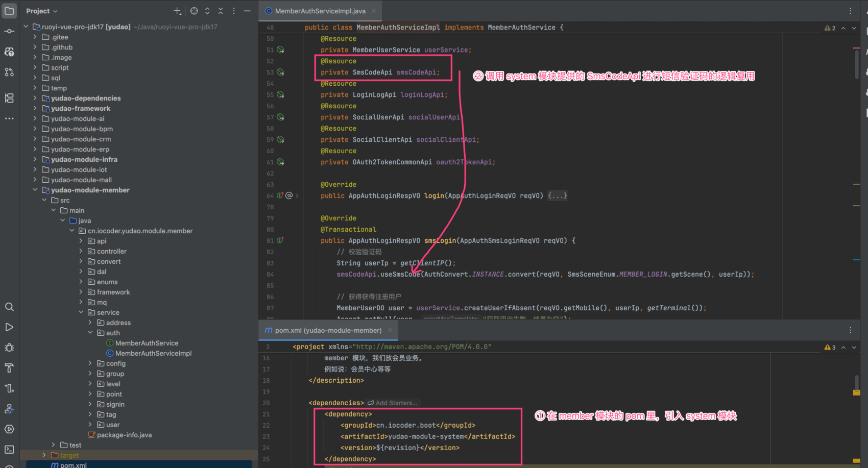
Task: Open the Project view dropdown
Action: 42,11
